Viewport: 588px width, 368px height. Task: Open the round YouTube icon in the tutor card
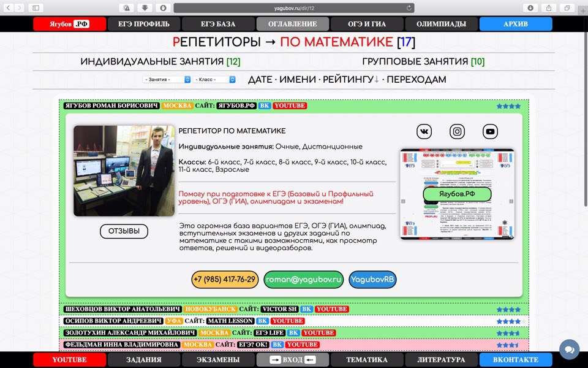[490, 131]
